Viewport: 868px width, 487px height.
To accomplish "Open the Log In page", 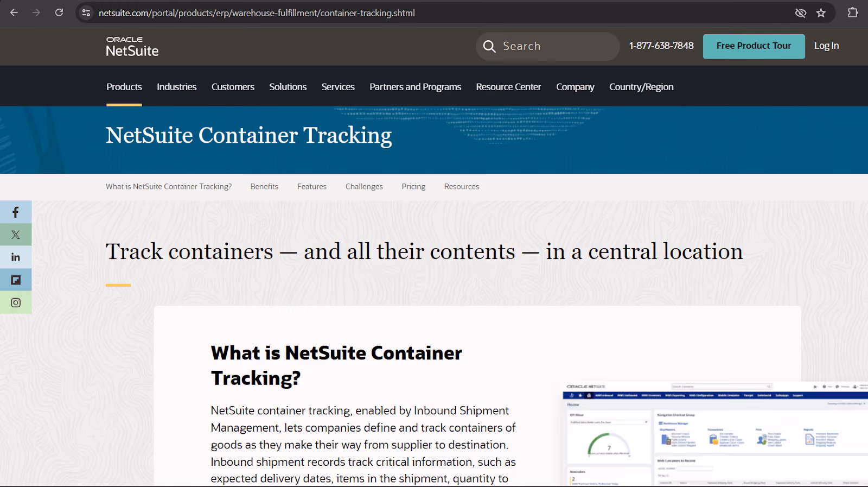I will 826,46.
